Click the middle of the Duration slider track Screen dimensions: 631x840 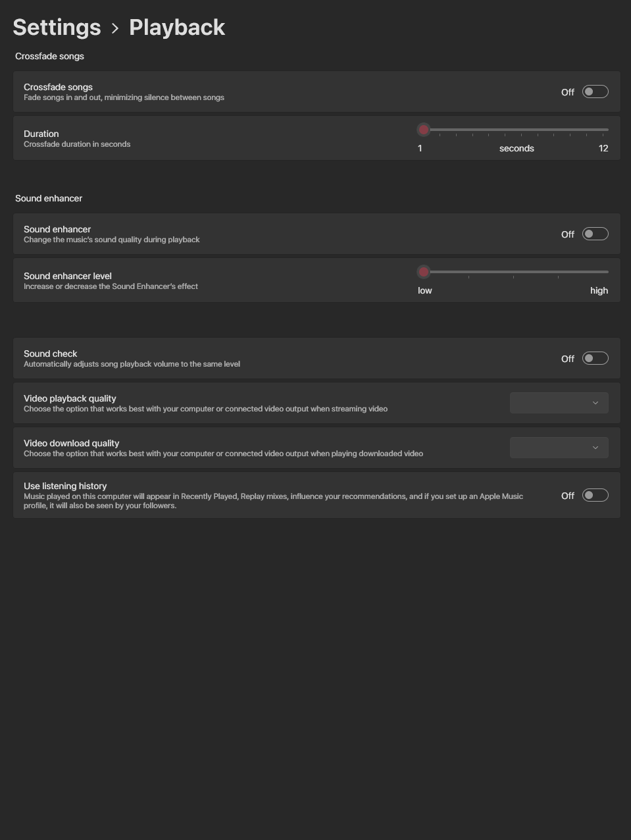[x=513, y=130]
